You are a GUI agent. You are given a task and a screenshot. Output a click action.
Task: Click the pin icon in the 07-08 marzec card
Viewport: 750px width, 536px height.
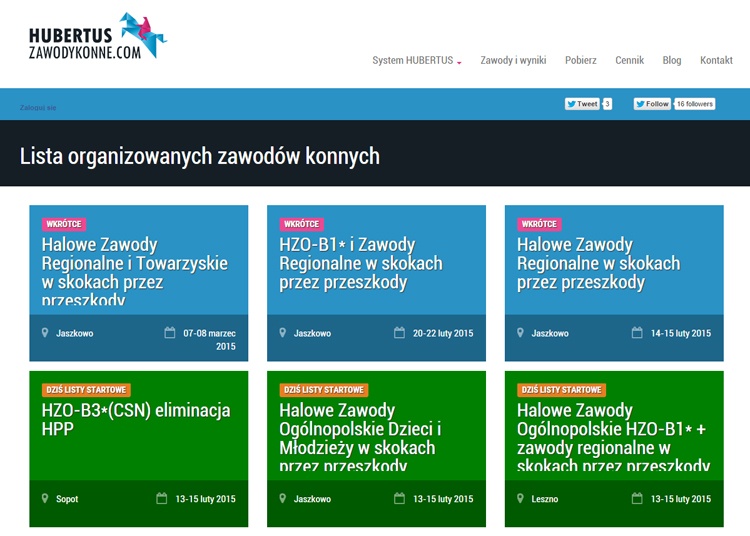[45, 333]
